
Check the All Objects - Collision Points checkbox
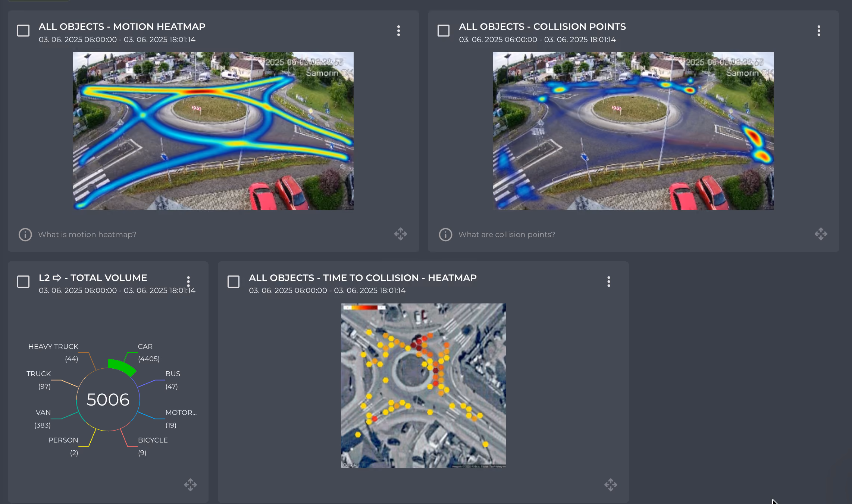coord(444,31)
